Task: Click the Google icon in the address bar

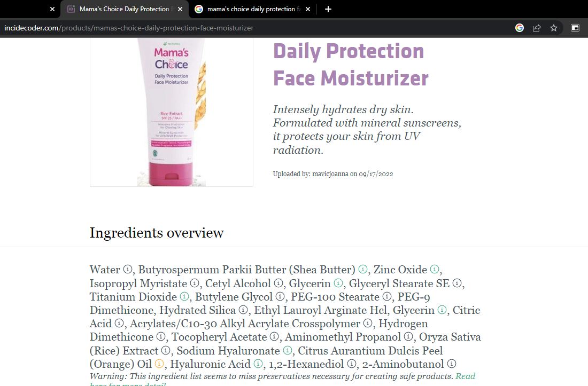Action: pos(520,28)
